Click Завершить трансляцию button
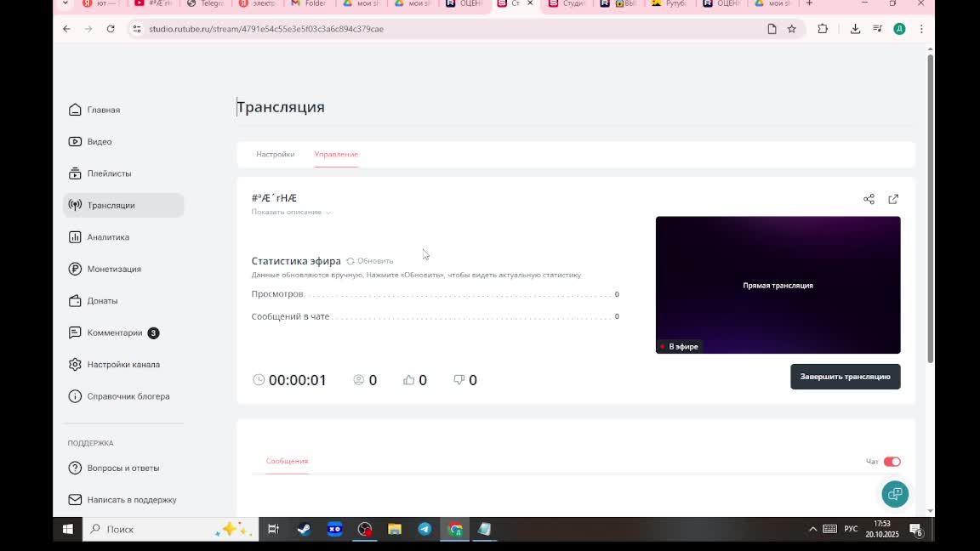Image resolution: width=980 pixels, height=551 pixels. pyautogui.click(x=845, y=377)
